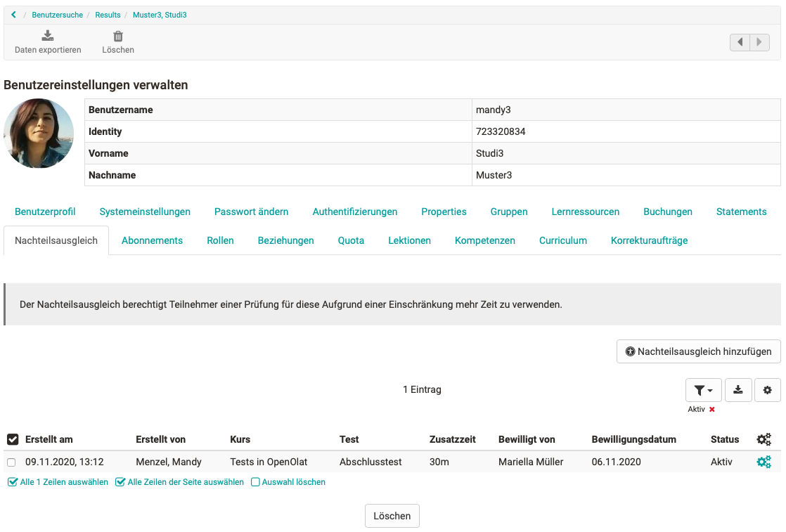Image resolution: width=786 pixels, height=532 pixels.
Task: Remove the Aktiv filter with red x
Action: (x=712, y=409)
